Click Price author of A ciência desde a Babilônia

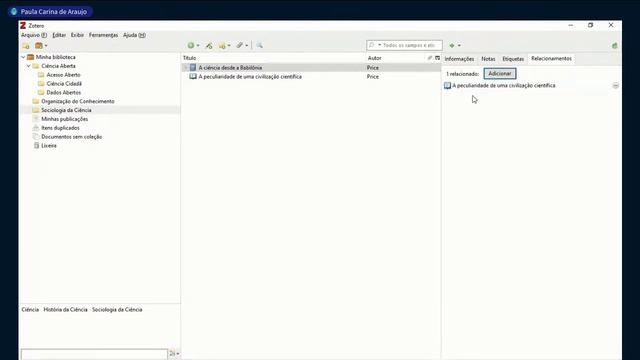tap(373, 68)
